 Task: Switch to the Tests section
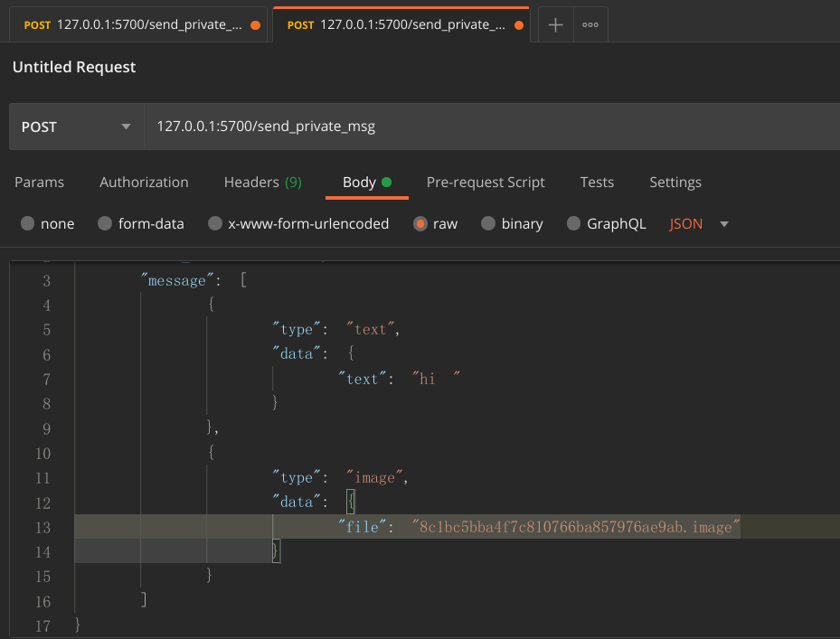[597, 182]
